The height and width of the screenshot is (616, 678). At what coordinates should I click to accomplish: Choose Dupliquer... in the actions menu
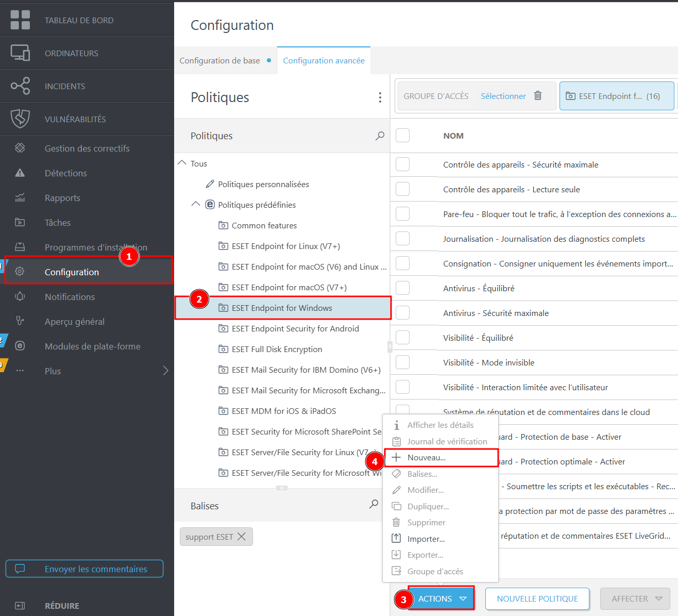tap(440, 506)
